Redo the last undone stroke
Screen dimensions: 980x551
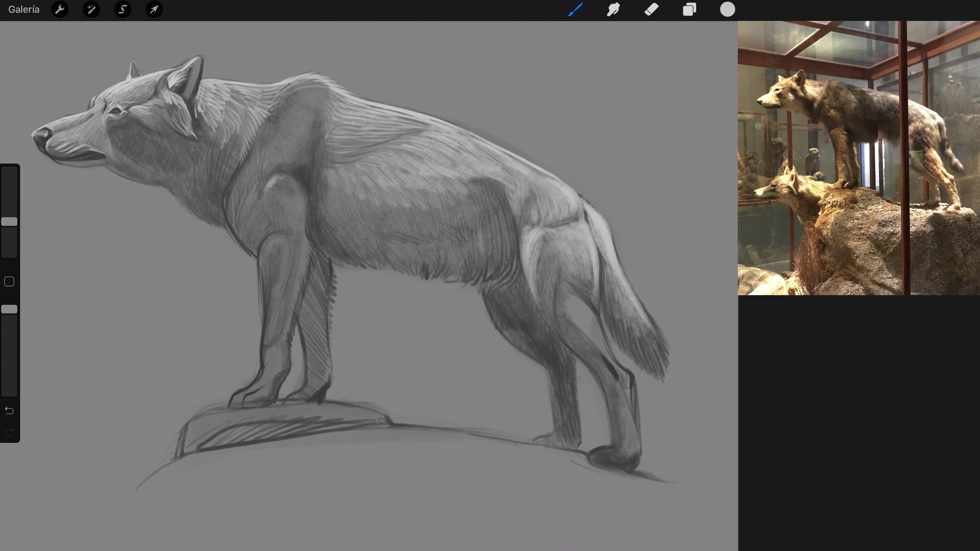9,432
